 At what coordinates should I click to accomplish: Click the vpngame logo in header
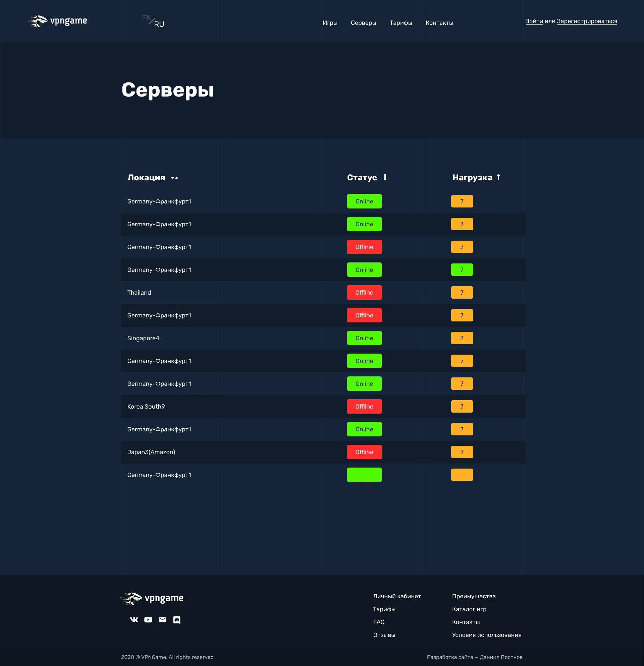click(x=57, y=21)
